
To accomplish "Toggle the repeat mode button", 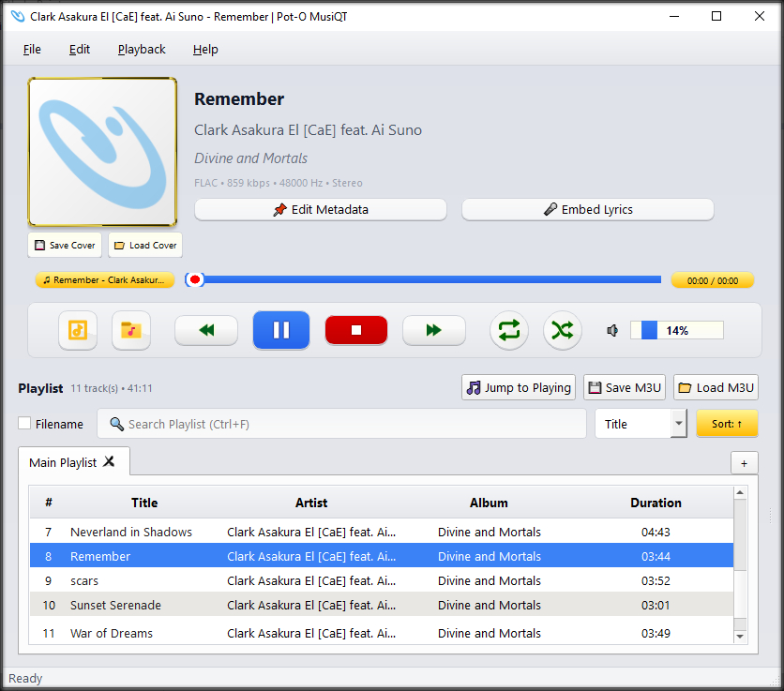I will pos(509,330).
